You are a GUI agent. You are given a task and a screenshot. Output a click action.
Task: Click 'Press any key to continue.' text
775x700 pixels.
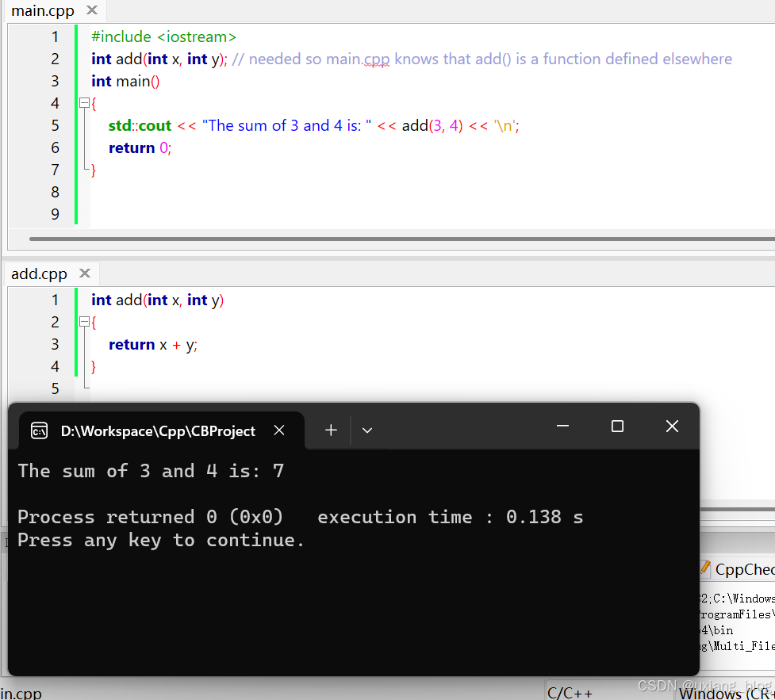pyautogui.click(x=161, y=541)
